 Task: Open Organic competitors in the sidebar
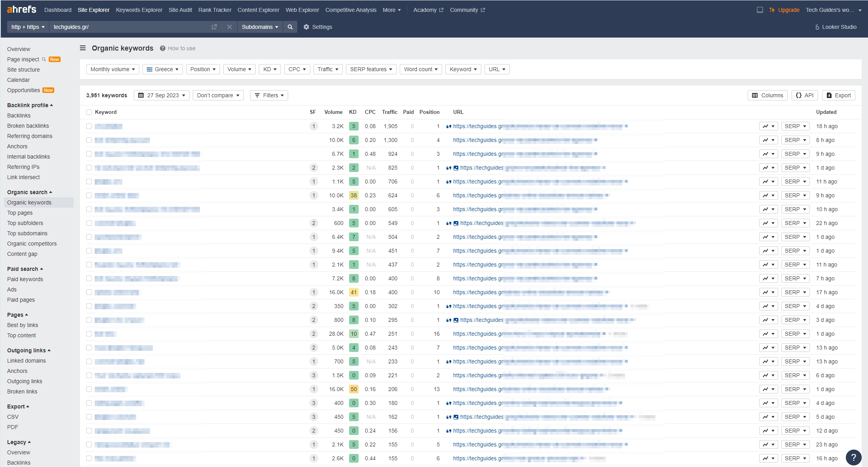point(32,244)
